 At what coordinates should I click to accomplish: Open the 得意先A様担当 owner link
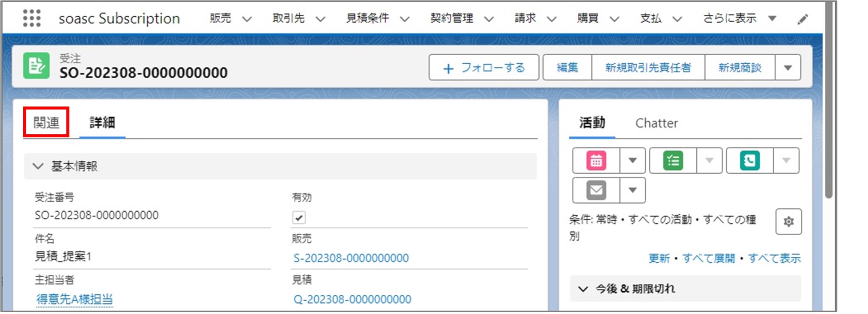point(75,299)
